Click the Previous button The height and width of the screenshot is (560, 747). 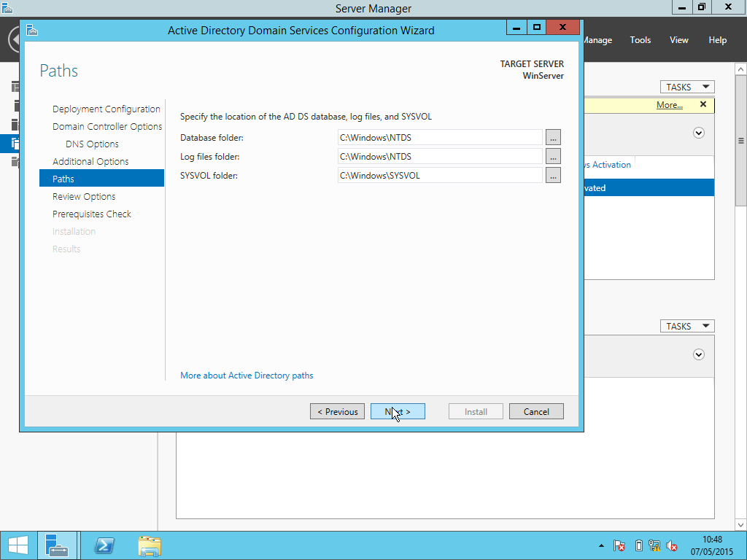337,411
